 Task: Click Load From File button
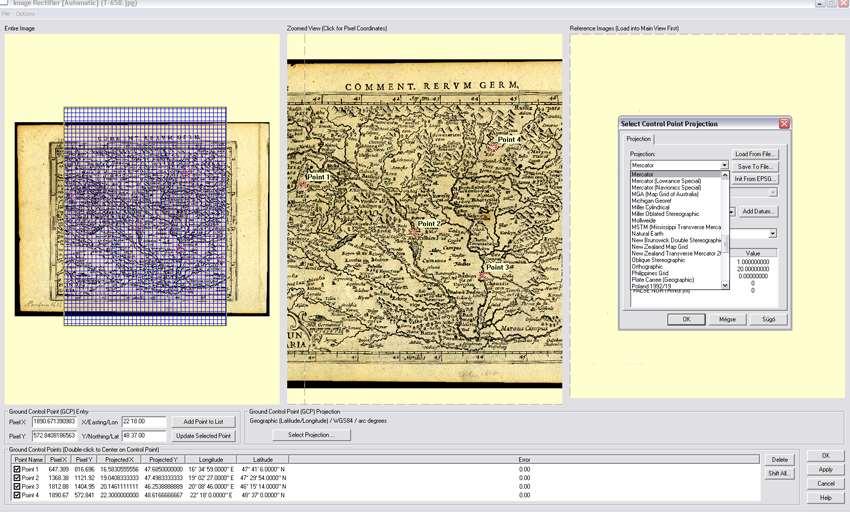click(x=754, y=154)
